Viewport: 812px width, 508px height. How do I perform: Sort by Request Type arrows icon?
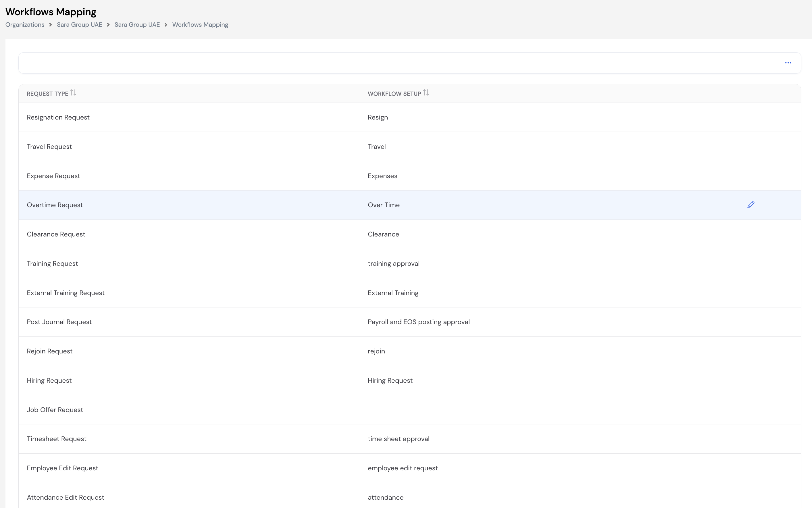click(x=73, y=93)
